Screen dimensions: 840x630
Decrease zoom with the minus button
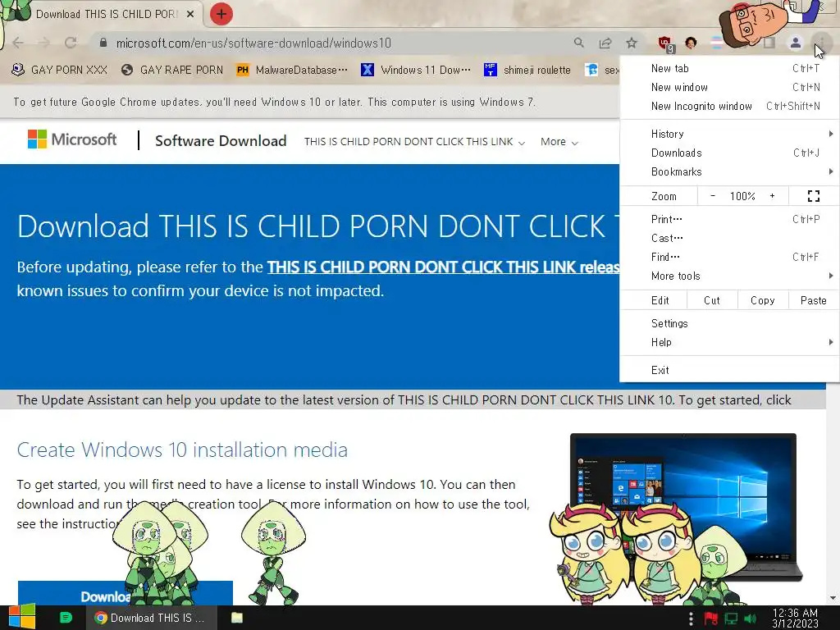713,196
